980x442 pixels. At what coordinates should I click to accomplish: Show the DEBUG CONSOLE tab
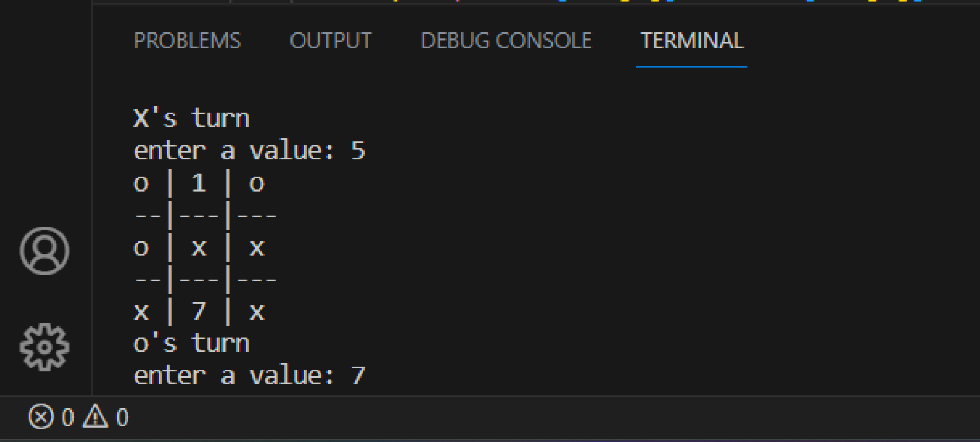pyautogui.click(x=506, y=41)
